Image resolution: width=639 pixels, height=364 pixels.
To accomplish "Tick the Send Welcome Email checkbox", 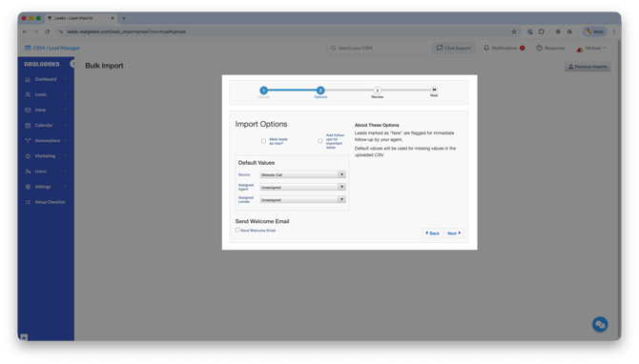I will [237, 230].
